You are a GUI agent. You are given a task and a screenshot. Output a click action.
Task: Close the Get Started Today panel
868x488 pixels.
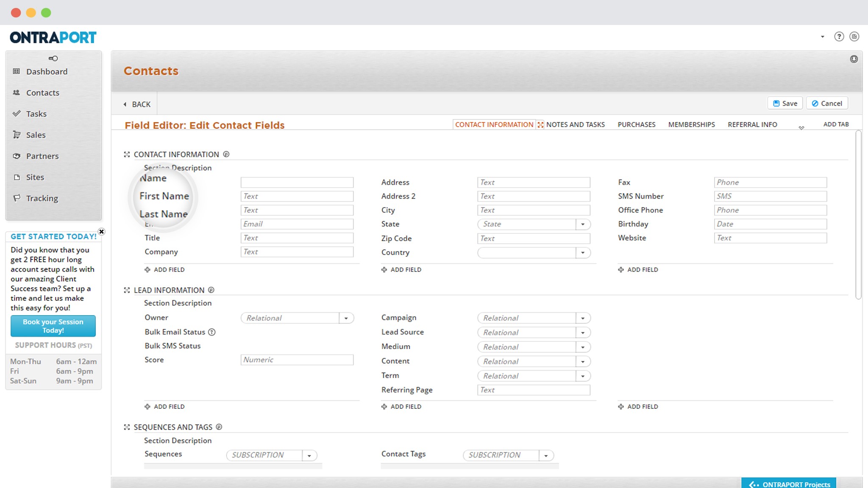click(x=101, y=232)
